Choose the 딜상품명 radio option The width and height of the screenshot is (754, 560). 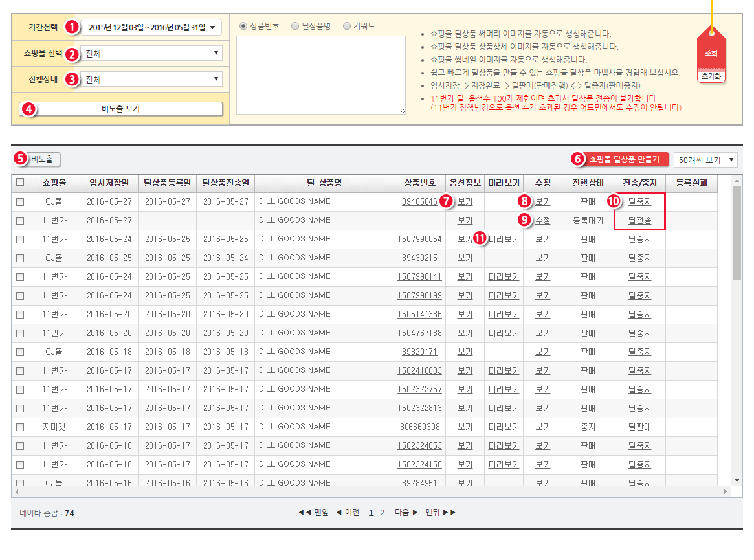tap(295, 26)
